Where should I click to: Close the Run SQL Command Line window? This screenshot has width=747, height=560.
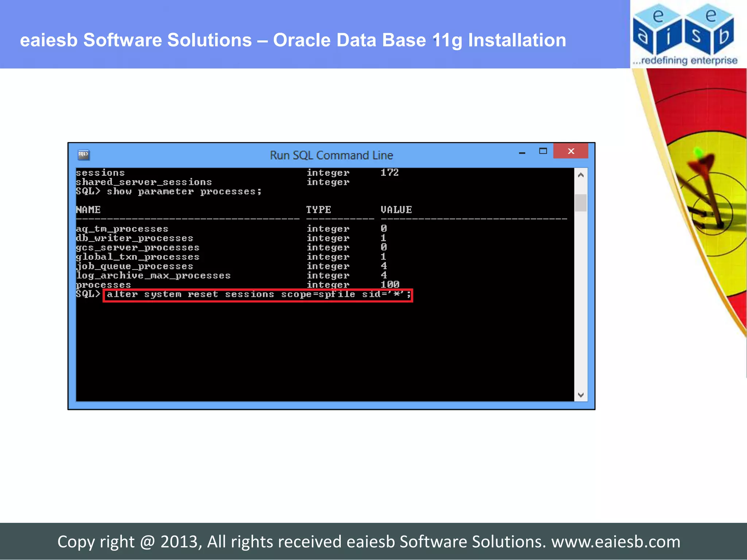(x=571, y=151)
